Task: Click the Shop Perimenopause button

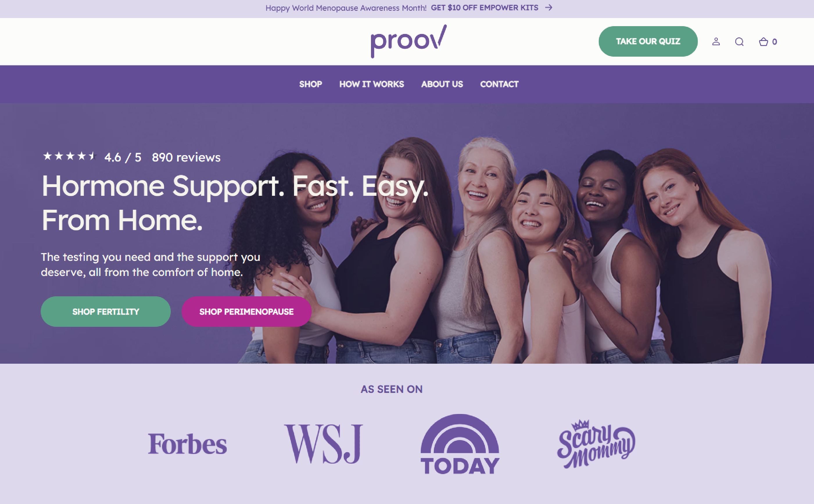Action: 247,312
